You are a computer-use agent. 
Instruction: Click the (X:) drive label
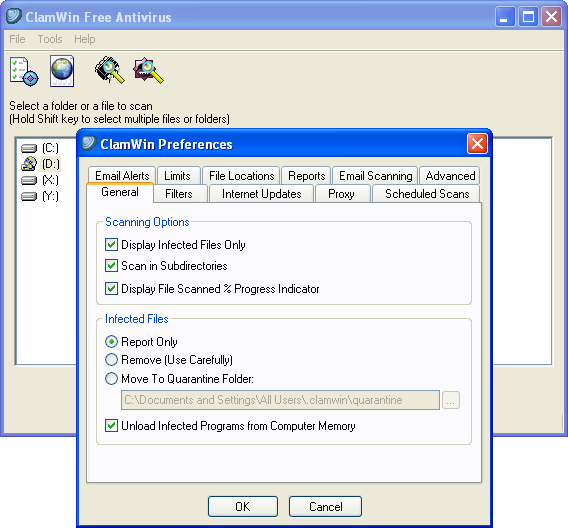coord(50,180)
